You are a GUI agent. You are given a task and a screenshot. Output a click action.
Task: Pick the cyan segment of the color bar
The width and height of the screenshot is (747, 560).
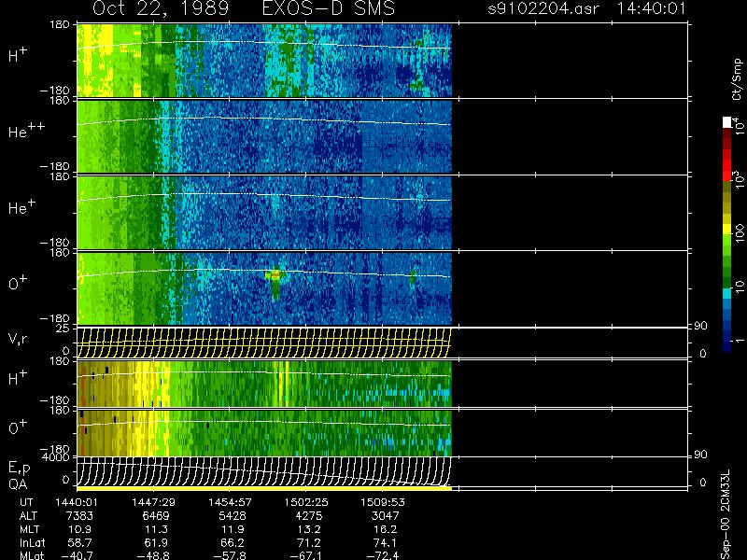pyautogui.click(x=726, y=293)
